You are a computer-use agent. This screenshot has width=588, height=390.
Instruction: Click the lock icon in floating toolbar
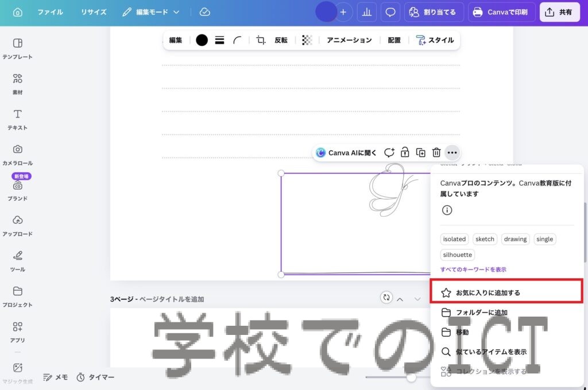coord(405,153)
